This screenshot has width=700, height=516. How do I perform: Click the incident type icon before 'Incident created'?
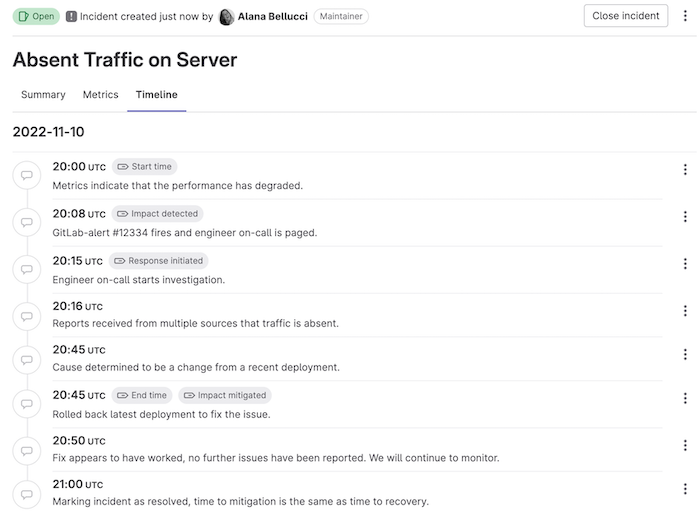tap(71, 17)
